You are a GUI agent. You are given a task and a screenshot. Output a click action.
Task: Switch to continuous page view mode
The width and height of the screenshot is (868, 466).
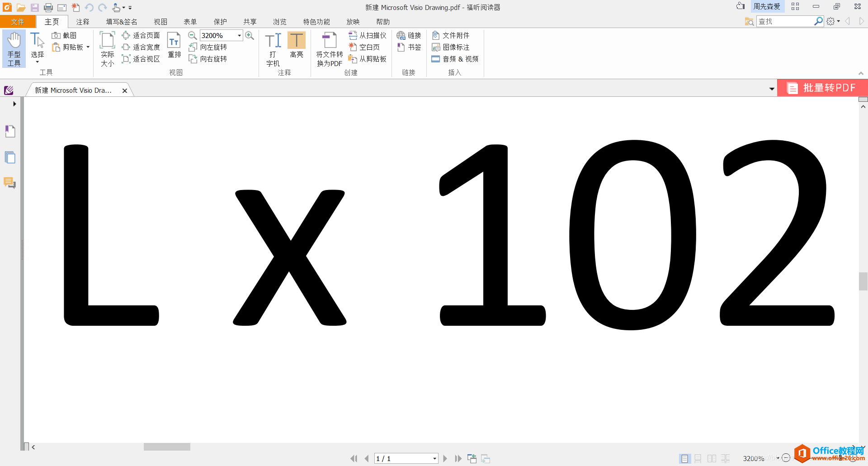pos(698,459)
